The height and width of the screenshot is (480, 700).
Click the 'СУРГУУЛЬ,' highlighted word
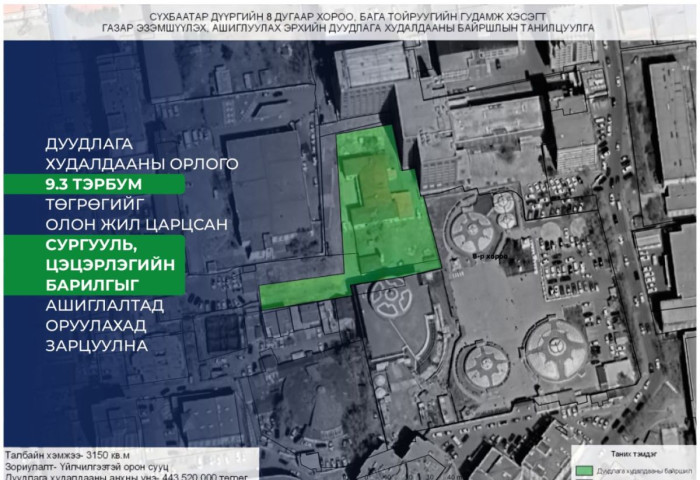point(90,245)
